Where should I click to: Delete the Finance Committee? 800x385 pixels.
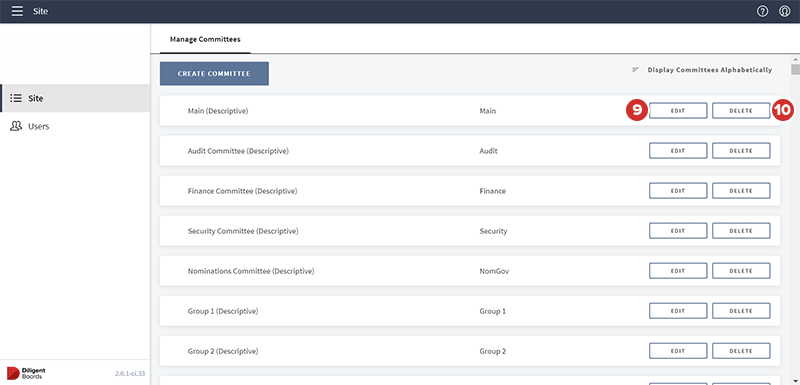(x=741, y=191)
